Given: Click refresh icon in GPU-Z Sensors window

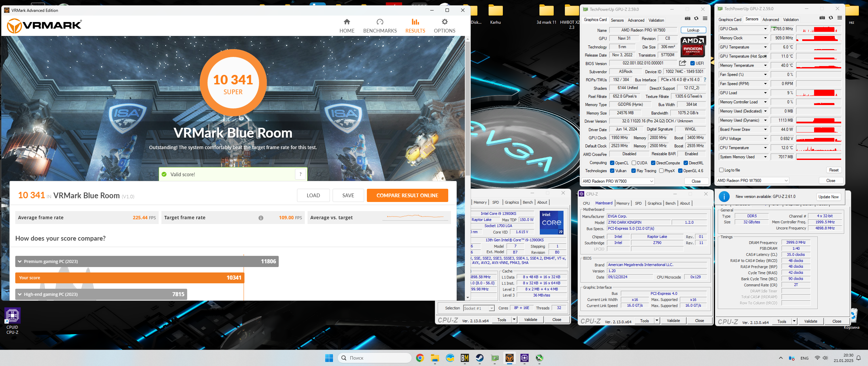Looking at the screenshot, I should 831,18.
